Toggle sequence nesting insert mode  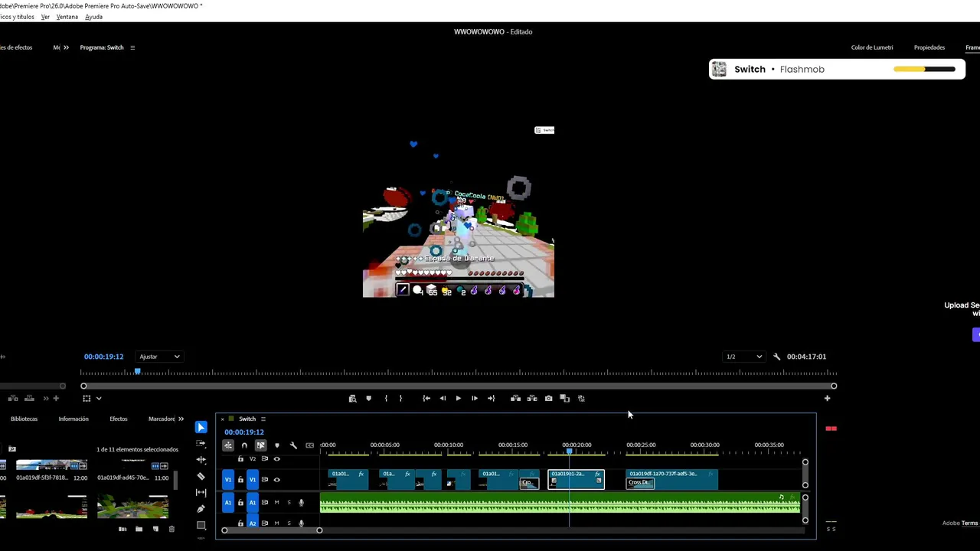point(228,445)
